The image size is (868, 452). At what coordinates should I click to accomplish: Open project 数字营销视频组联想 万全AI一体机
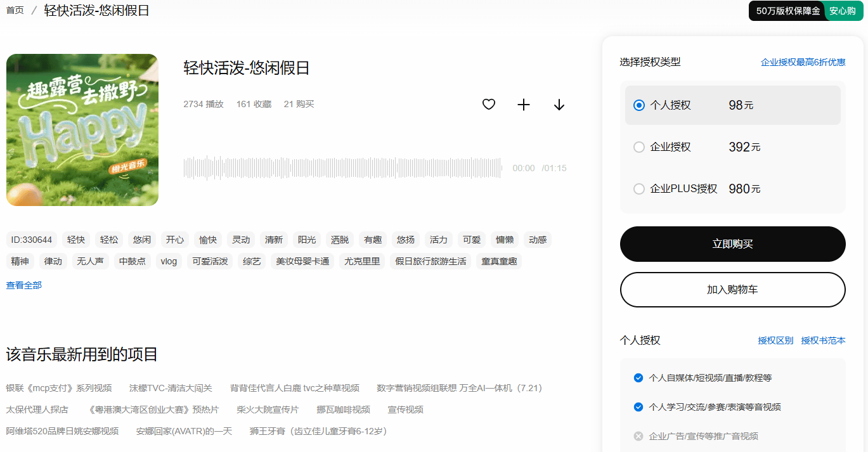[460, 388]
